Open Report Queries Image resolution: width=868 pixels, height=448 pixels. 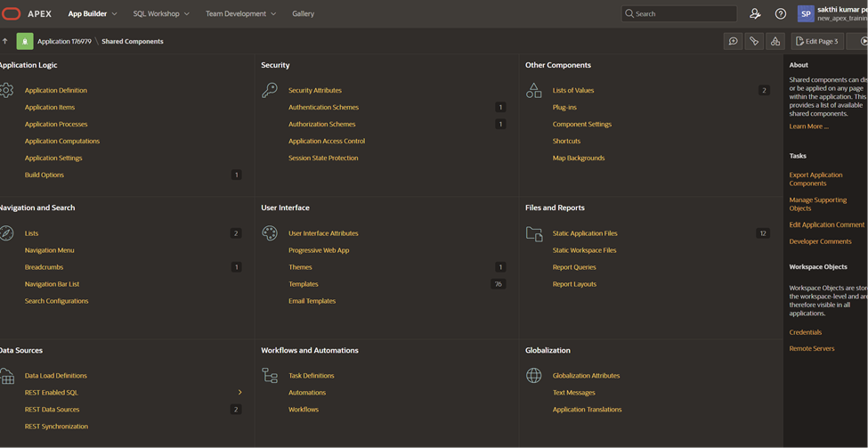[x=574, y=267]
